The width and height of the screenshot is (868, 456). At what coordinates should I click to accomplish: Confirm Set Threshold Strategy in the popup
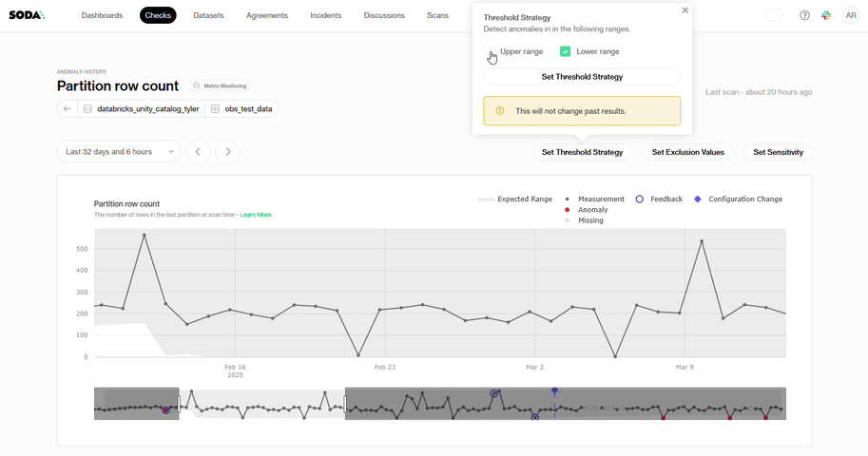click(x=582, y=77)
